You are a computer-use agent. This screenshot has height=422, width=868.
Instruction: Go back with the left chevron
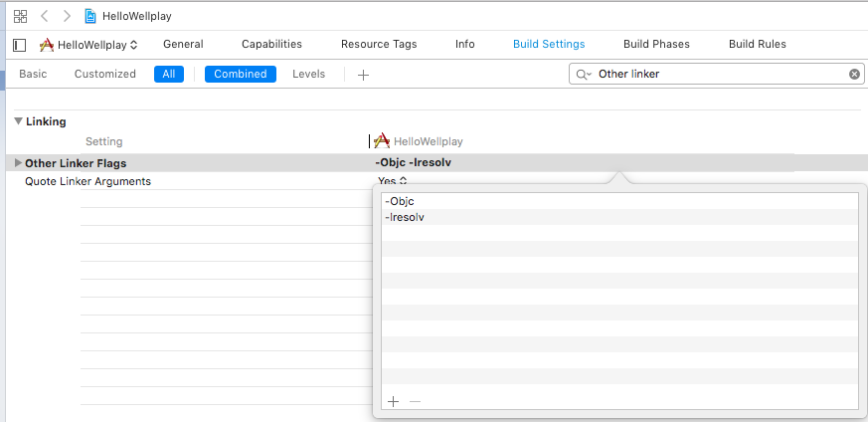click(45, 16)
